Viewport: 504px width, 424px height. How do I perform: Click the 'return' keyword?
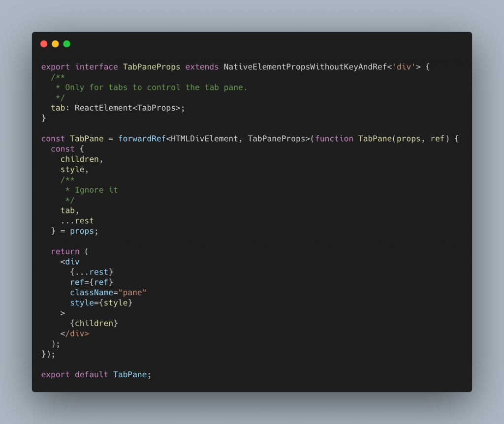coord(65,251)
